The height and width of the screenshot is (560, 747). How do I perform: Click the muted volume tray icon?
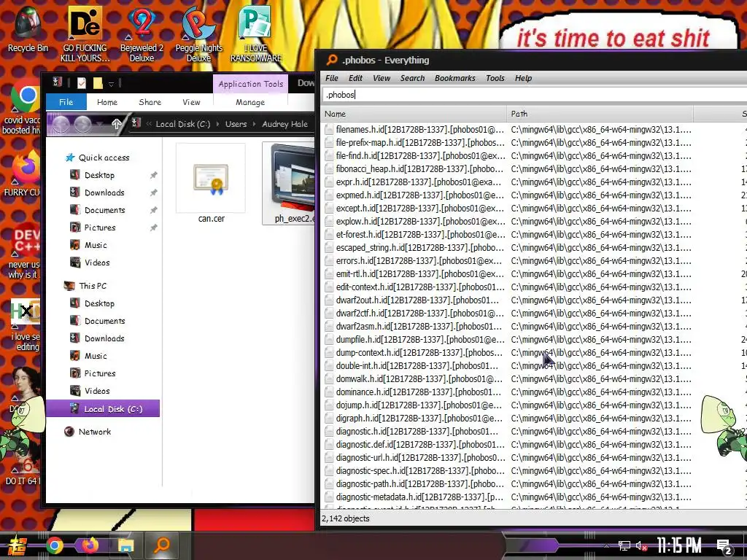pyautogui.click(x=642, y=545)
